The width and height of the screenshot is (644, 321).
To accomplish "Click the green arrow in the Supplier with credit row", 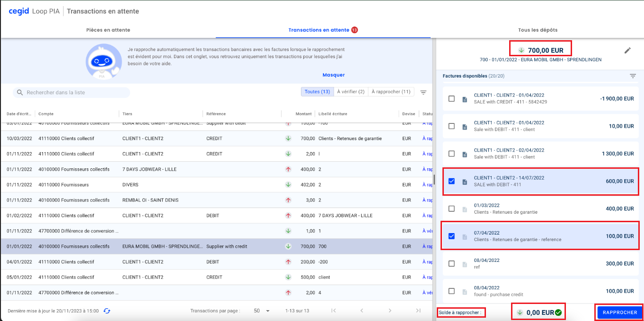I will point(288,246).
